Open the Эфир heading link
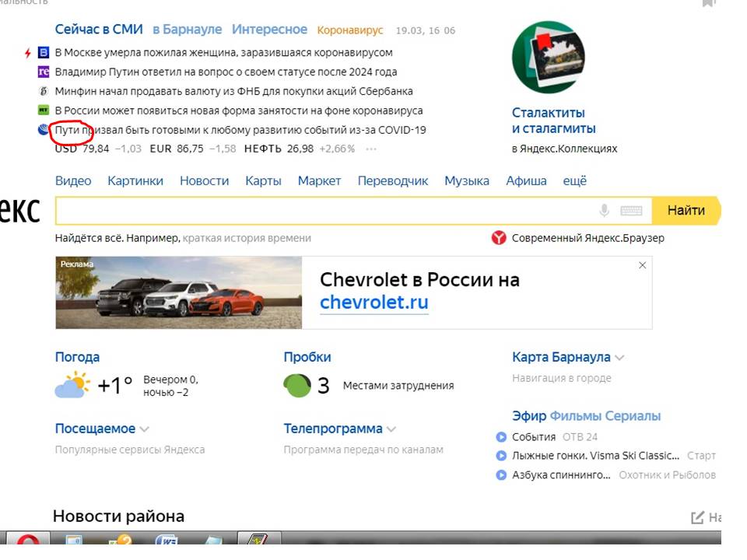This screenshot has width=747, height=560. pos(529,416)
